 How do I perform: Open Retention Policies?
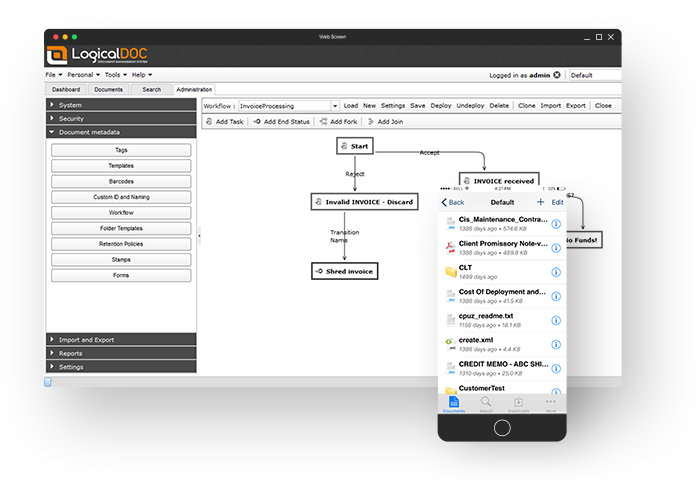(121, 244)
